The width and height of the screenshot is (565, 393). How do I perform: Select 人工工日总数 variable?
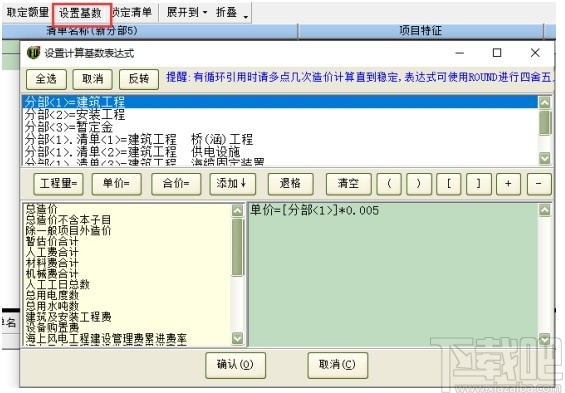pyautogui.click(x=58, y=285)
